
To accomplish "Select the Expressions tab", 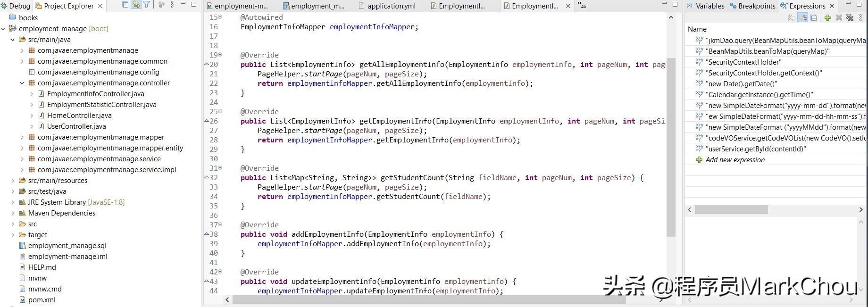I will tap(803, 6).
